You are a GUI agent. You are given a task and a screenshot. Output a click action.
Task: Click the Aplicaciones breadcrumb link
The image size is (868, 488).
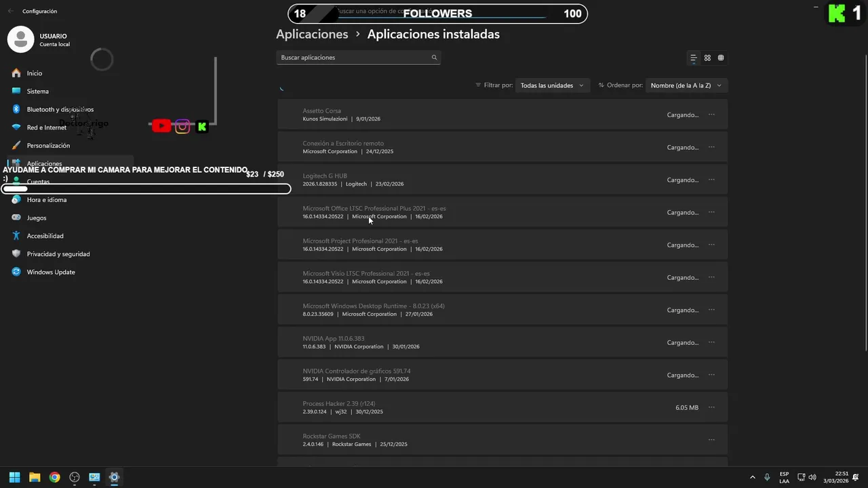tap(312, 35)
